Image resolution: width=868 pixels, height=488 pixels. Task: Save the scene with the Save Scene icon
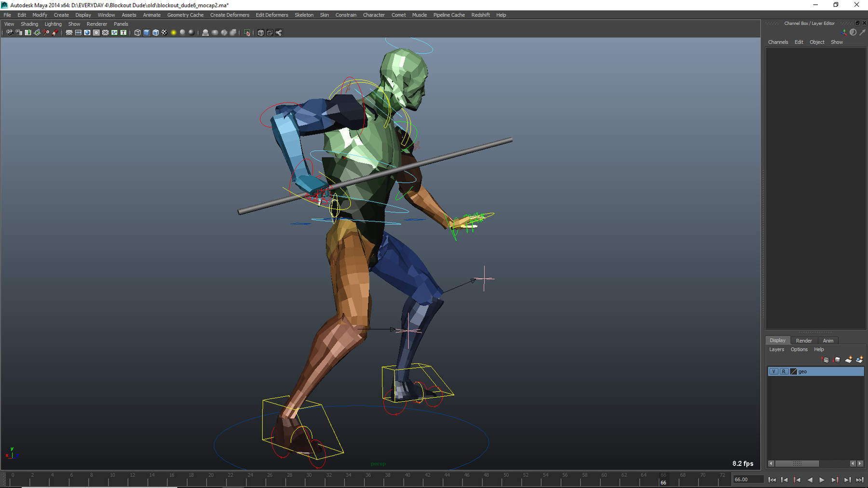point(28,33)
